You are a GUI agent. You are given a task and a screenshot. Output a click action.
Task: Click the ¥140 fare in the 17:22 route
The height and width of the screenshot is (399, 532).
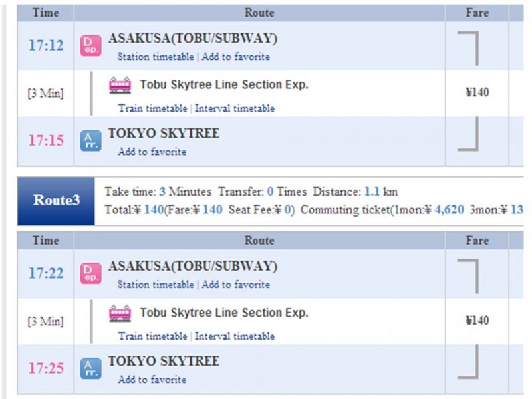click(x=477, y=321)
